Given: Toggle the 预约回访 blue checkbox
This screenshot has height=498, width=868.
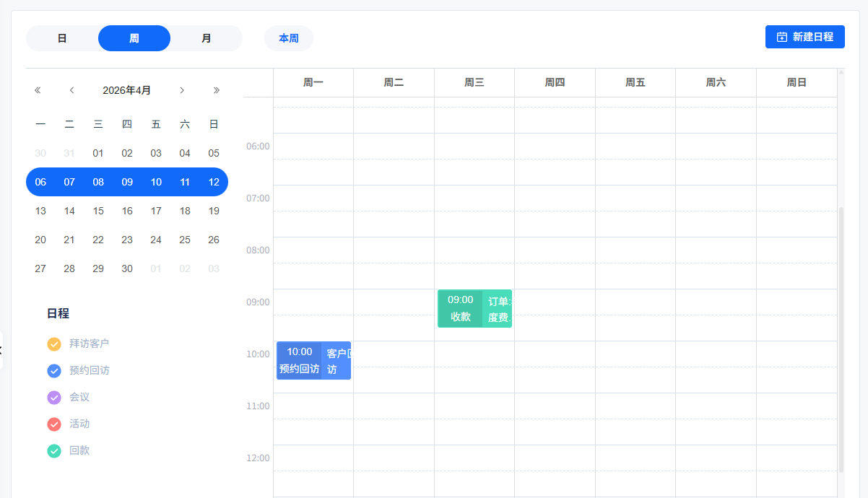Looking at the screenshot, I should coord(54,371).
